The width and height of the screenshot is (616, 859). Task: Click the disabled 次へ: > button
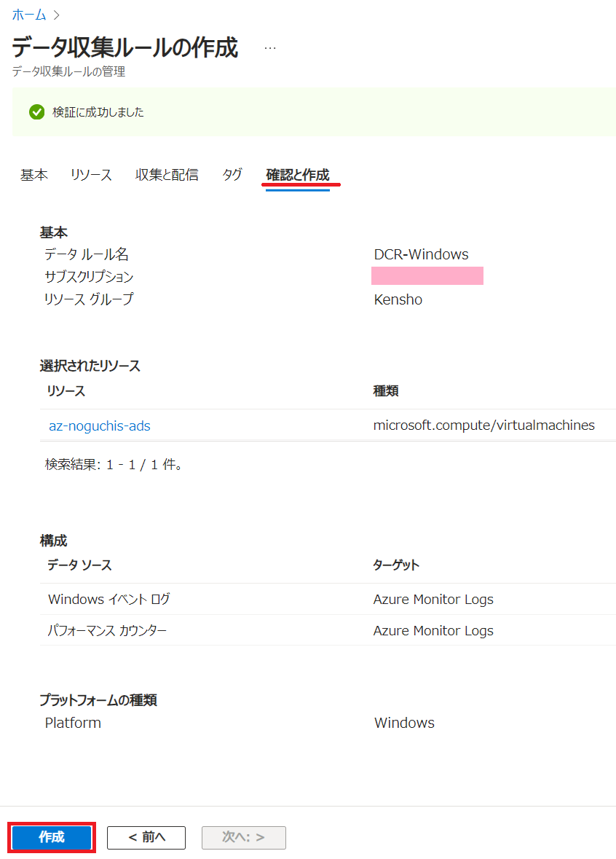[x=244, y=837]
